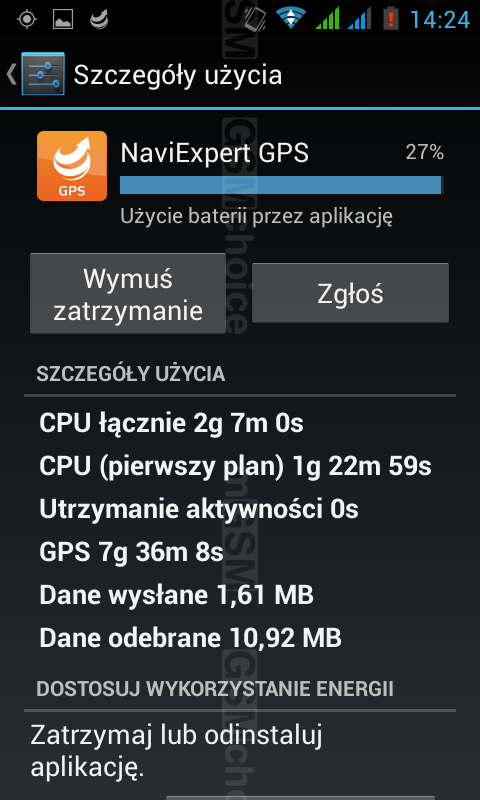Viewport: 480px width, 800px height.
Task: Open the Settings sliders icon in the header
Action: coord(43,74)
